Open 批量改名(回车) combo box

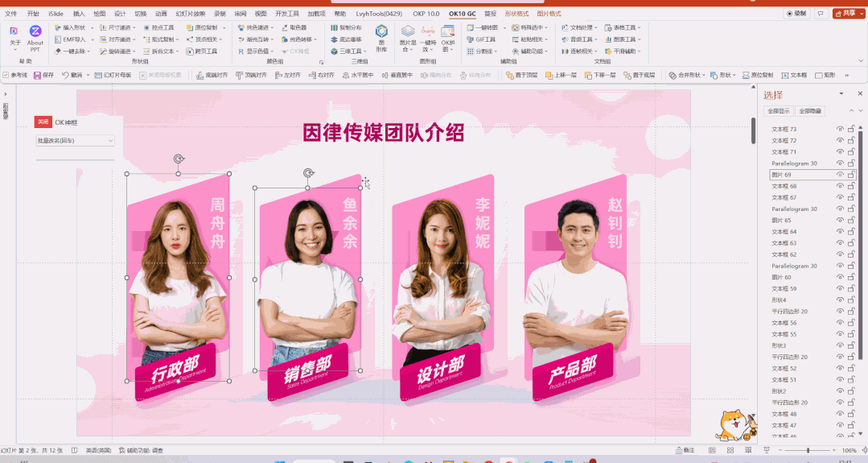click(x=75, y=141)
